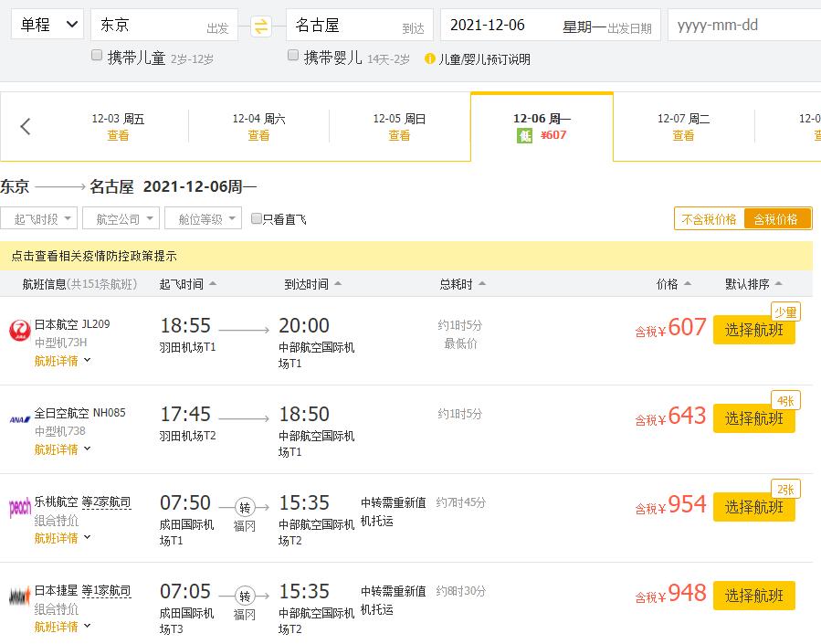Image resolution: width=821 pixels, height=644 pixels.
Task: Click the previous dates arrow
Action: coord(26,126)
